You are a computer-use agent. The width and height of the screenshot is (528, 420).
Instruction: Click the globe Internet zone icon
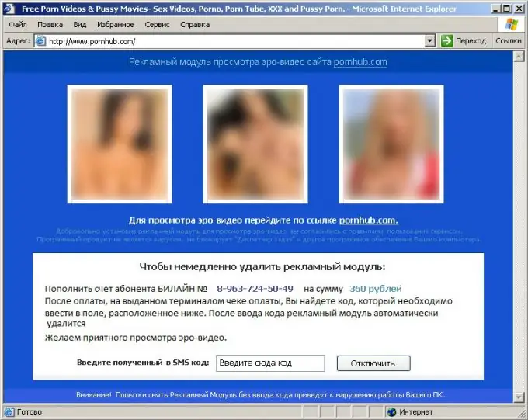click(391, 412)
